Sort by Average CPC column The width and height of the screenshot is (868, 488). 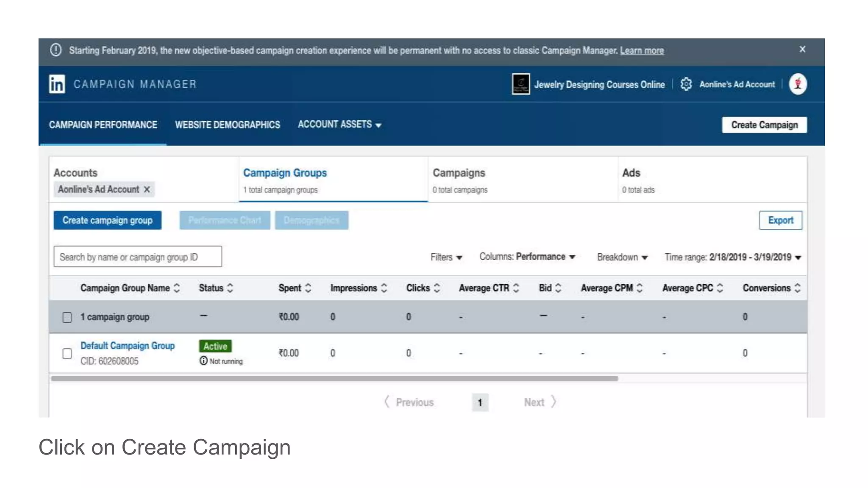pyautogui.click(x=720, y=288)
